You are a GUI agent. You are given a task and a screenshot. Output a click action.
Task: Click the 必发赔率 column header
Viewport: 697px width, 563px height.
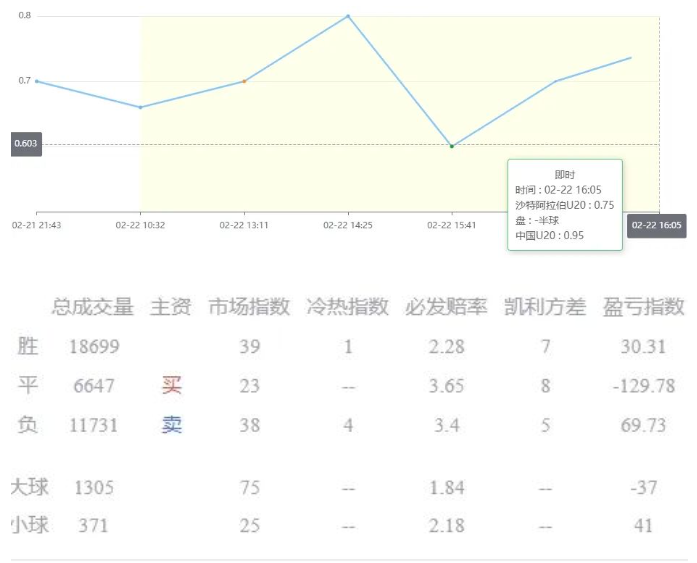pyautogui.click(x=445, y=307)
